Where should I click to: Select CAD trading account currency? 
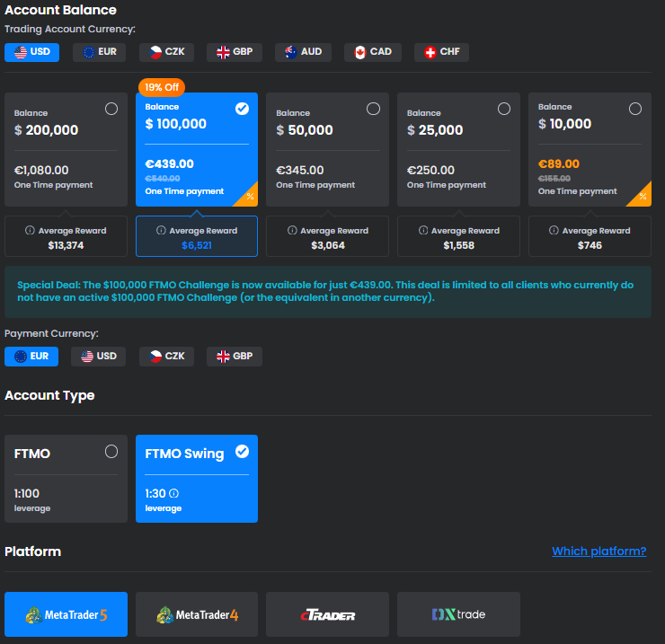click(373, 52)
